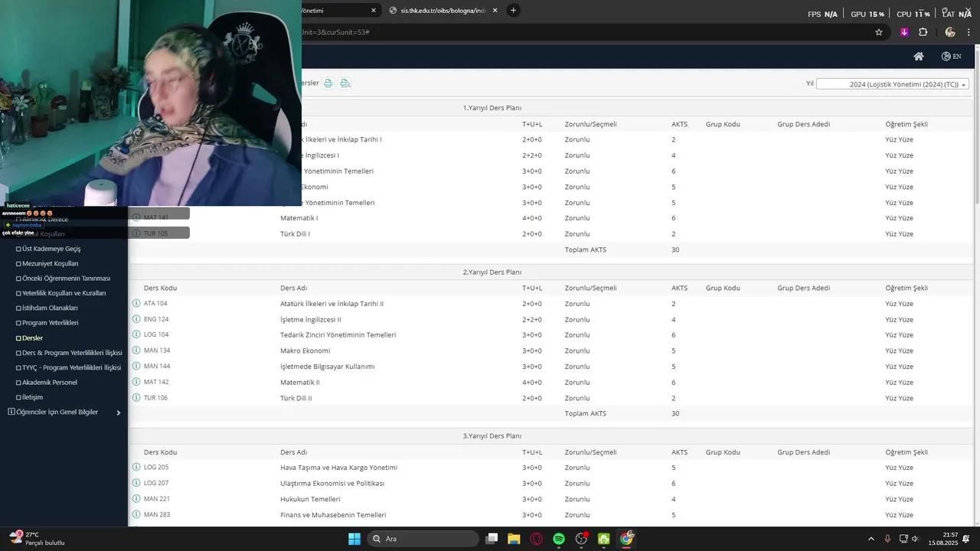Click course name Finans ve Muhasebenin Temelleri
The width and height of the screenshot is (980, 551).
[x=333, y=515]
